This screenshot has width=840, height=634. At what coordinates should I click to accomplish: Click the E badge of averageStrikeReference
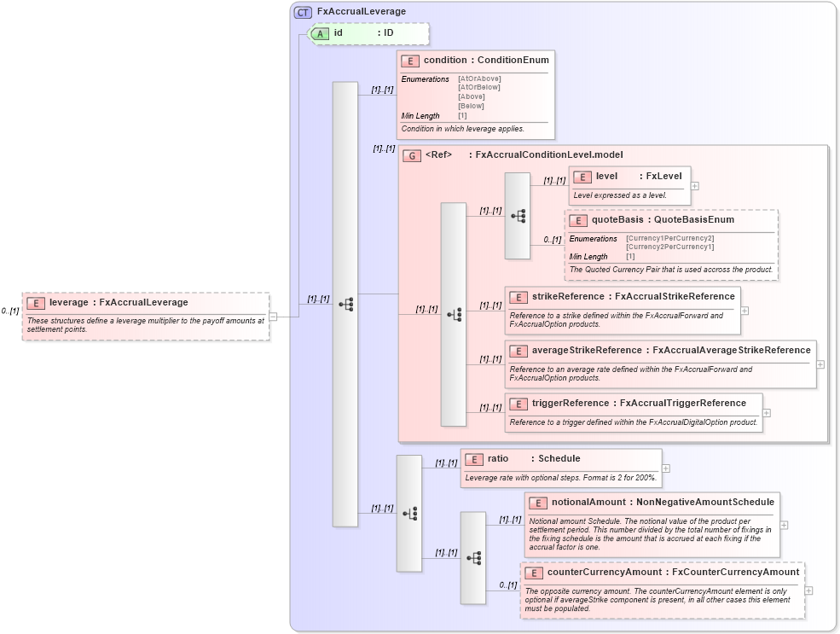click(518, 351)
